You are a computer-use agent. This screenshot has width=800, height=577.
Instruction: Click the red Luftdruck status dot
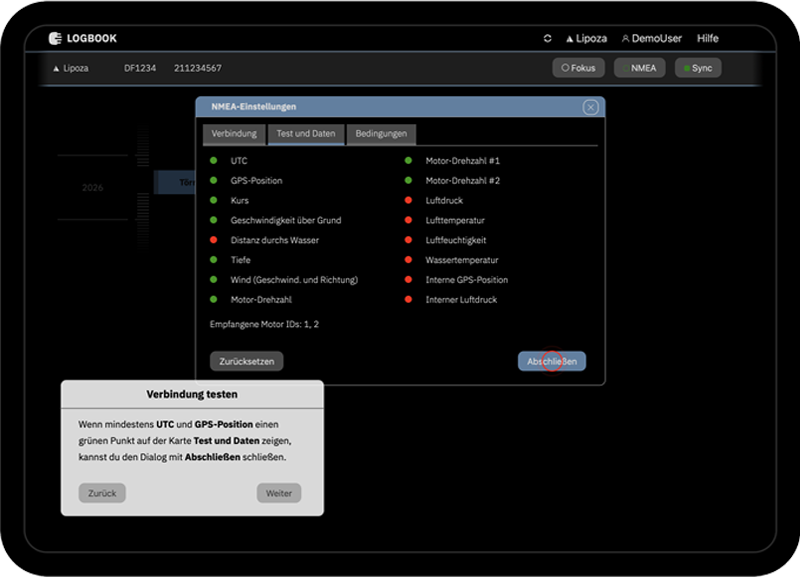click(408, 200)
